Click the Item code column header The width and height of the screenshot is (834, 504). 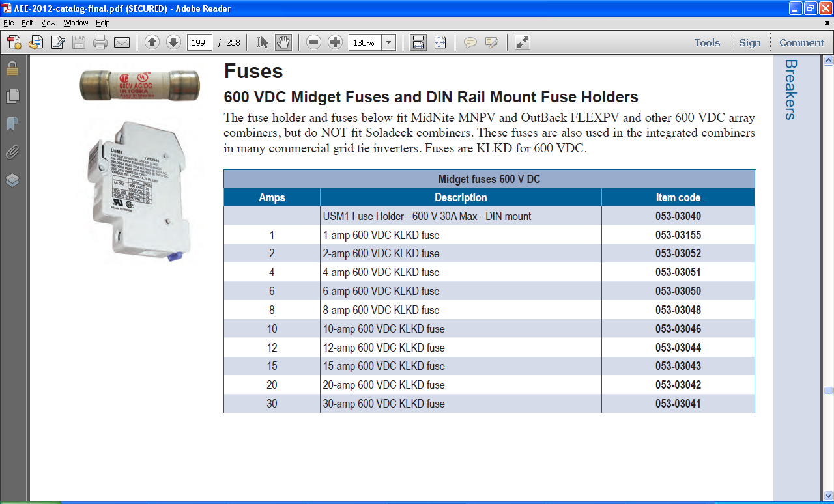pyautogui.click(x=678, y=197)
